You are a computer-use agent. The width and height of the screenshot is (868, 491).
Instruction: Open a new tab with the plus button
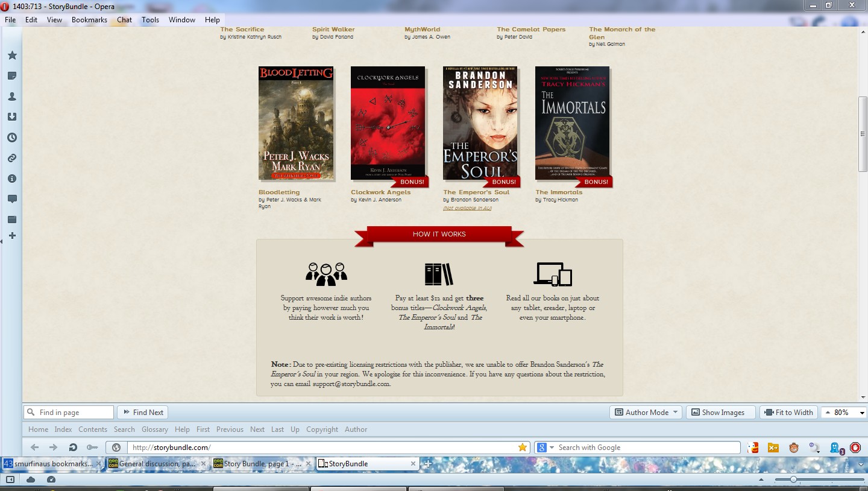427,464
